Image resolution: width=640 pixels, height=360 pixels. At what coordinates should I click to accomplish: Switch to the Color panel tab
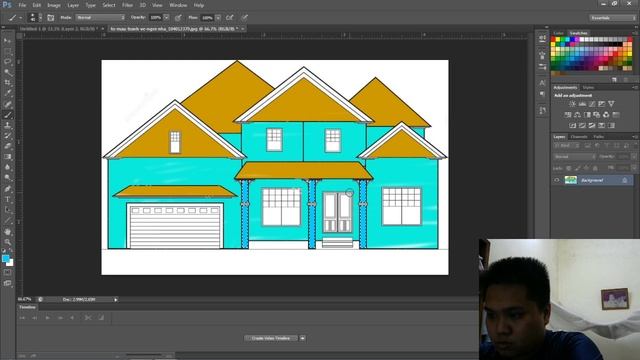pos(558,33)
